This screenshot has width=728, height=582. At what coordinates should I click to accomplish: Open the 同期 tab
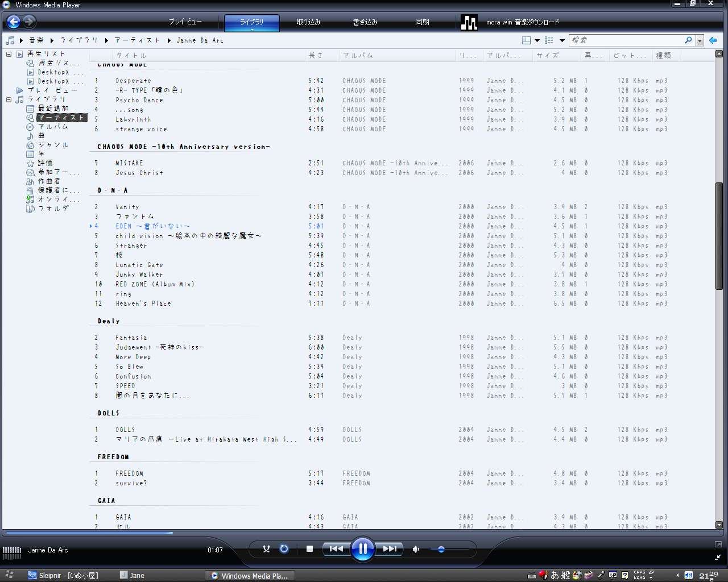tap(422, 22)
